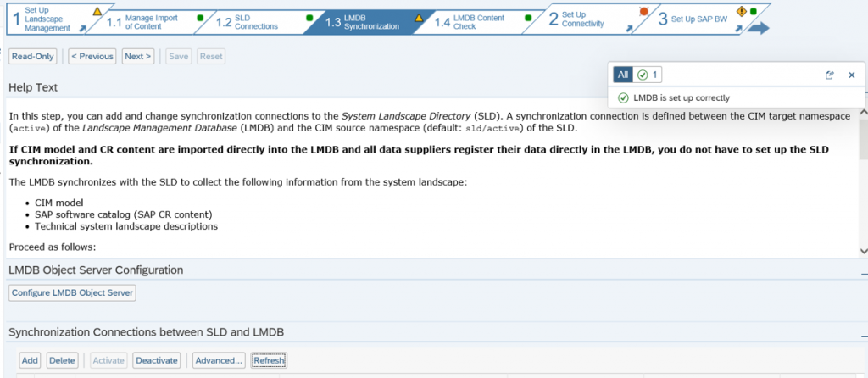
Task: Toggle the Read-Only mode button
Action: (33, 57)
